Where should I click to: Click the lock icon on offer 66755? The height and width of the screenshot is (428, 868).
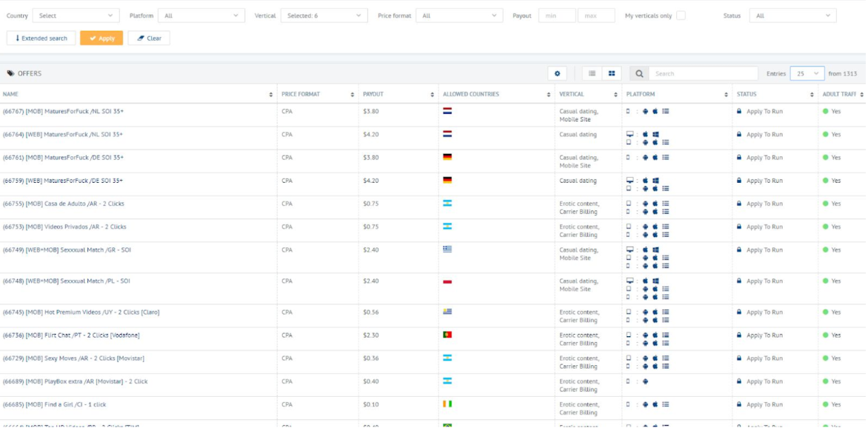(739, 203)
